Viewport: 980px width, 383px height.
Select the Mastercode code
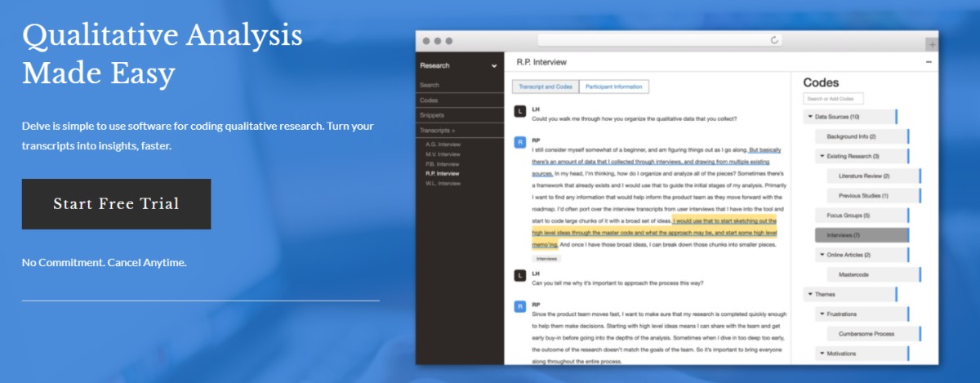(x=873, y=274)
